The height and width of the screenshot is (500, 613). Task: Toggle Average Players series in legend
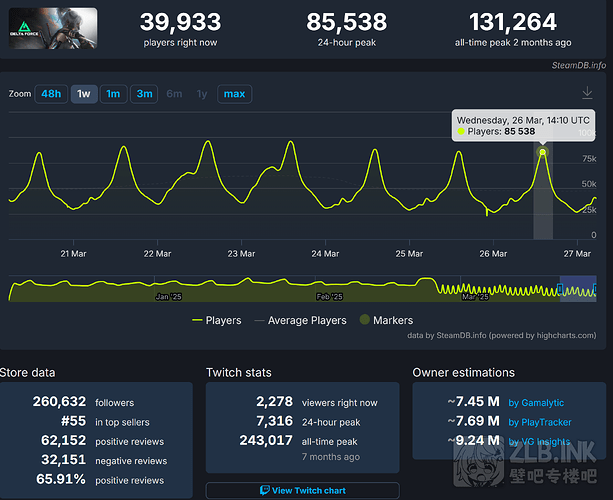[300, 321]
